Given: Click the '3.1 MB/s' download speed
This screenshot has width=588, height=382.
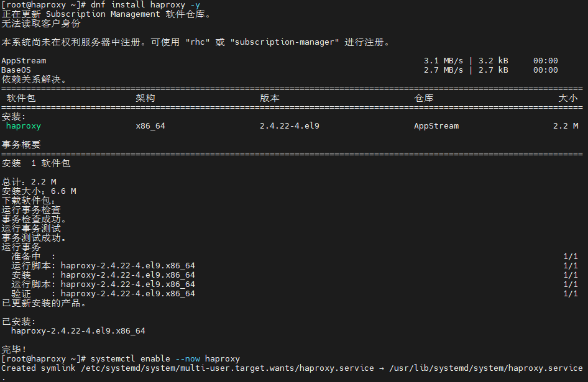Looking at the screenshot, I should coord(443,61).
